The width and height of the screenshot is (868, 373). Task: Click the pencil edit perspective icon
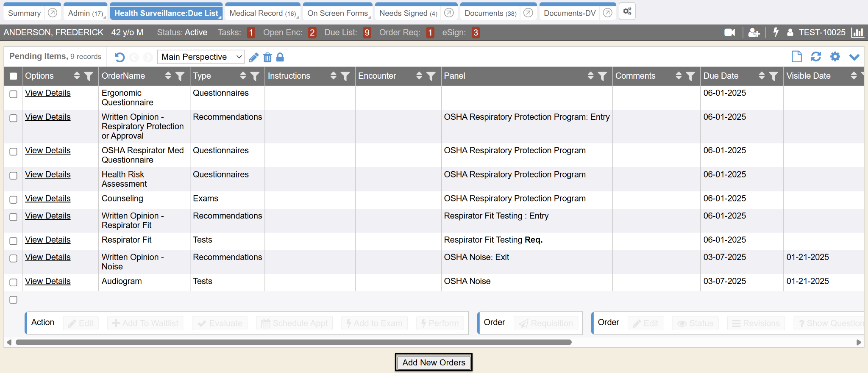(x=253, y=57)
